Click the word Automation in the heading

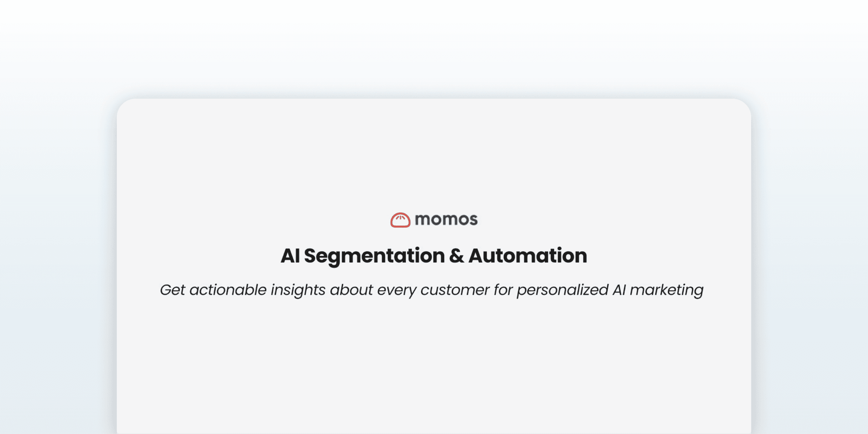coord(527,256)
